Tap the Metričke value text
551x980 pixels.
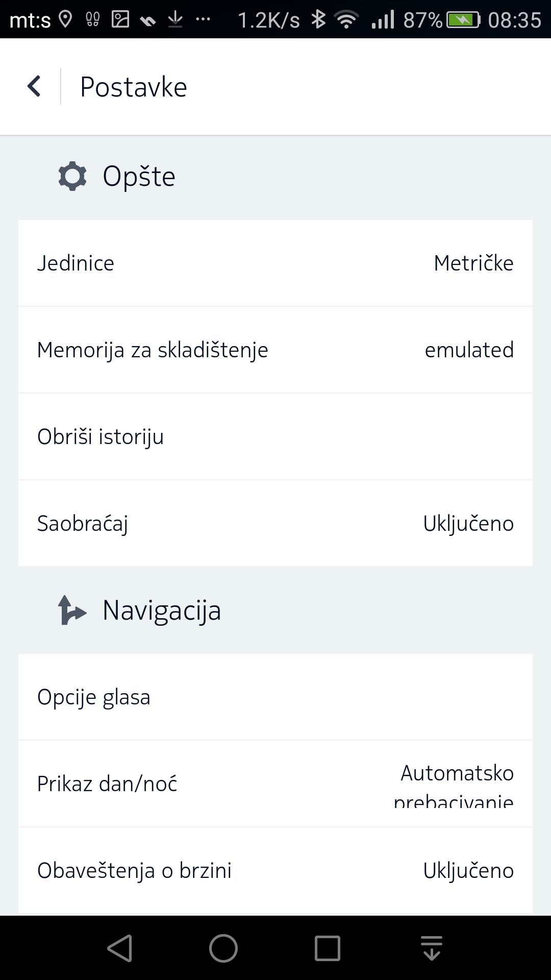(473, 263)
